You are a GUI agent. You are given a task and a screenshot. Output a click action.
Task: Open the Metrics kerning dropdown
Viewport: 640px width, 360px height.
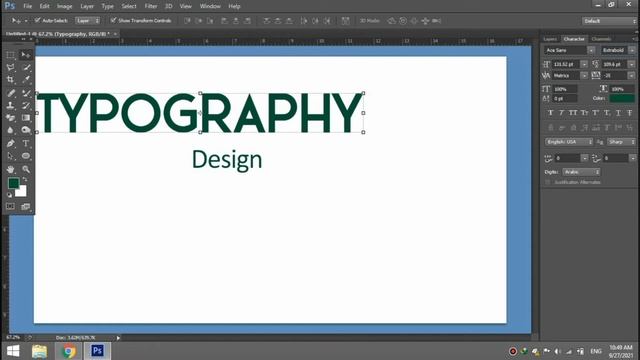coord(584,76)
